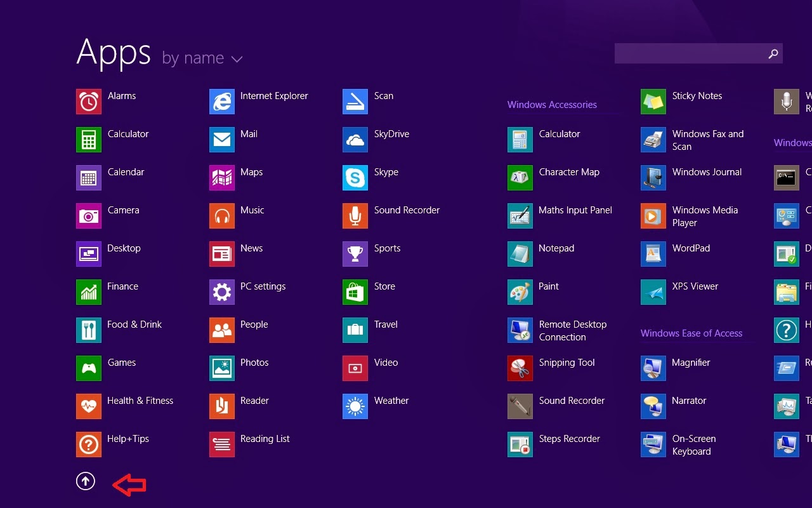Click the On-Screen Keyboard label
The image size is (812, 508).
[694, 445]
